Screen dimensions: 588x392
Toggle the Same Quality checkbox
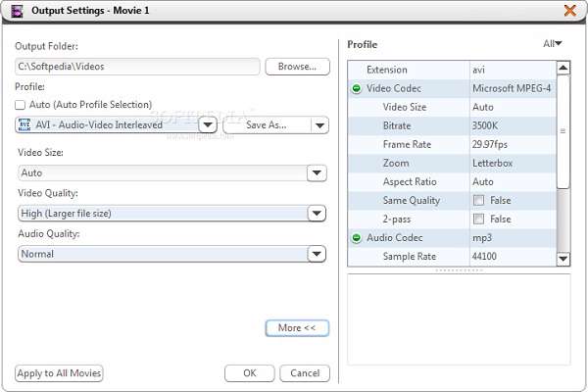478,200
